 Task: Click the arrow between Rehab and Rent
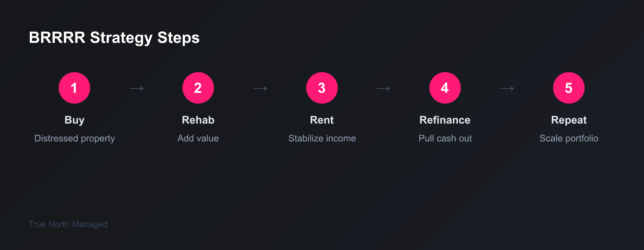(260, 88)
